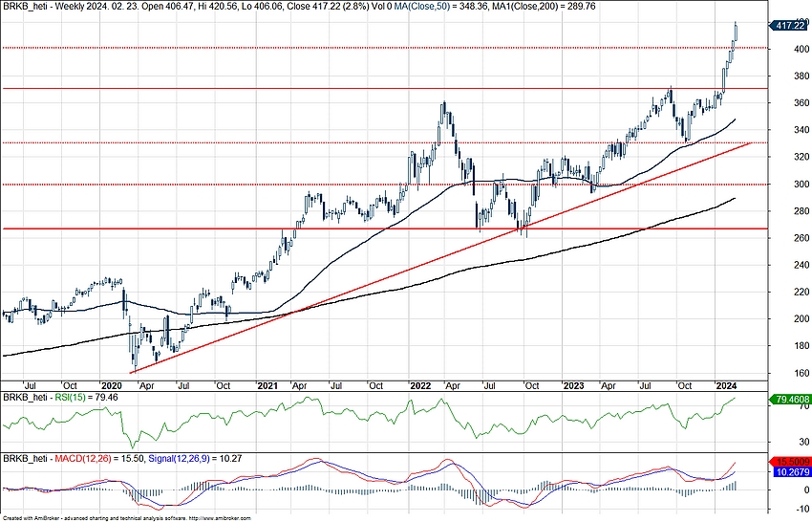This screenshot has height=522, width=812.
Task: Click the 2021 year label on time axis
Action: click(x=267, y=386)
